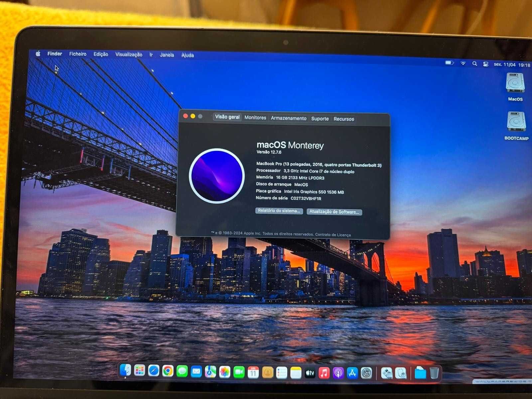This screenshot has width=532, height=399.
Task: Switch to the Recursos tab
Action: (x=344, y=119)
